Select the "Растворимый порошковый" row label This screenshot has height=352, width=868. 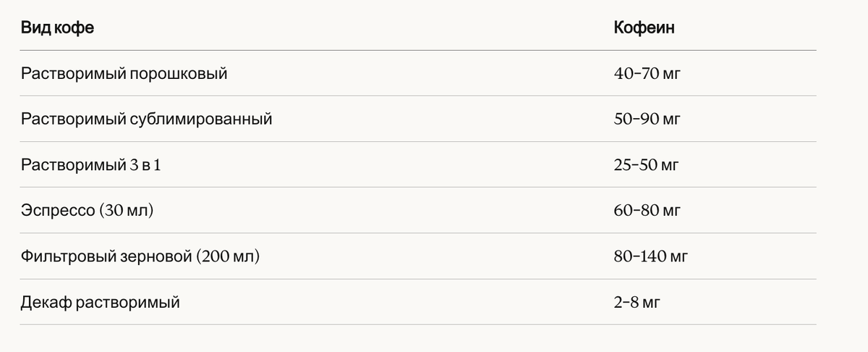pos(124,74)
